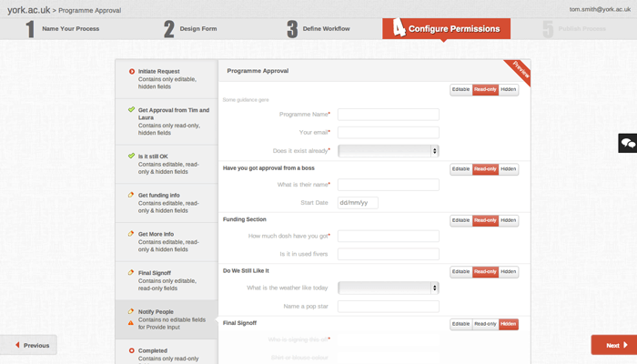Image resolution: width=637 pixels, height=364 pixels.
Task: Click the Programme Name input field
Action: click(x=389, y=115)
